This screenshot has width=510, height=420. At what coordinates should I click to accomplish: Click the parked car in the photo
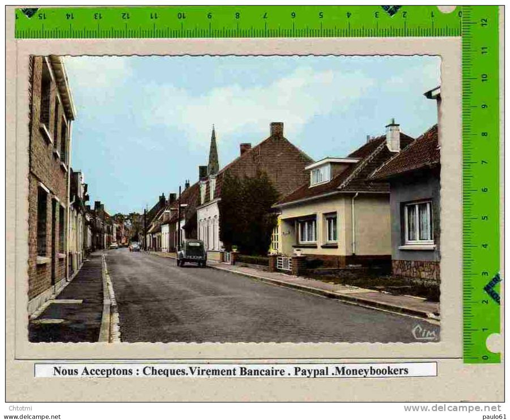191,253
